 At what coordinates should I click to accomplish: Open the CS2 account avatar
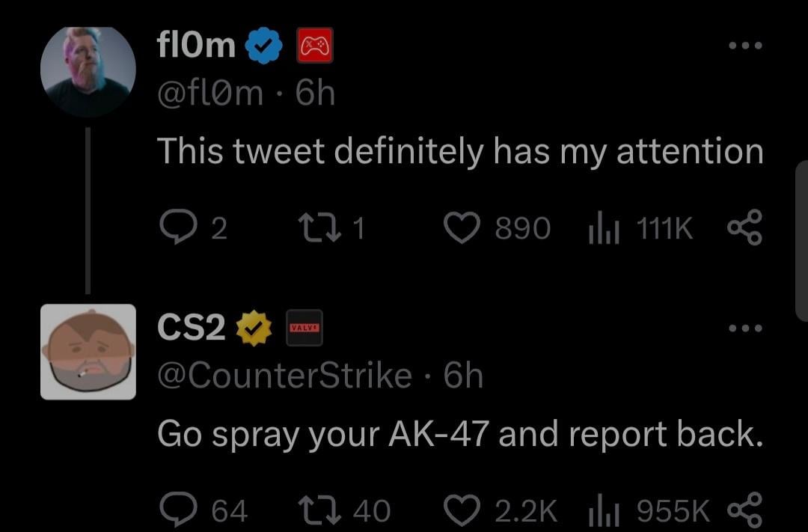(x=88, y=352)
